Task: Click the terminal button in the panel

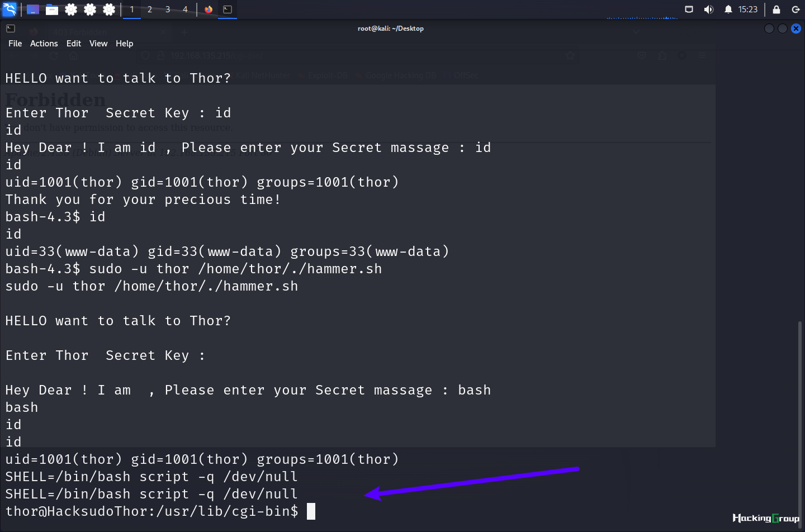Action: tap(228, 9)
